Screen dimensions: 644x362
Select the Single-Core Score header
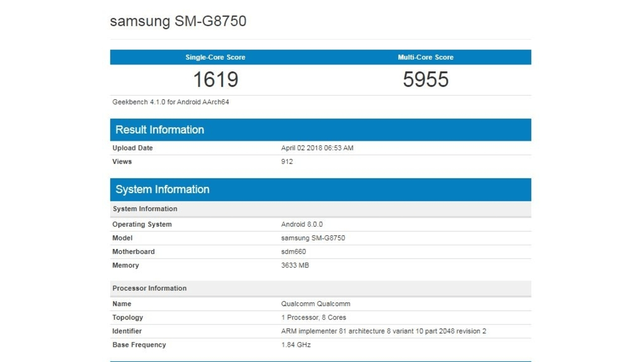point(215,57)
